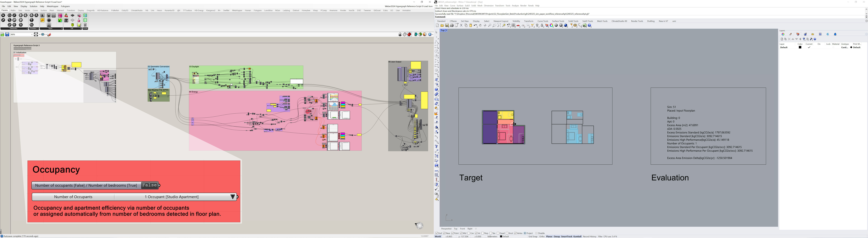Screen dimensions: 868x238
Task: Toggle Ortho in Rhino status bar
Action: coord(542,237)
